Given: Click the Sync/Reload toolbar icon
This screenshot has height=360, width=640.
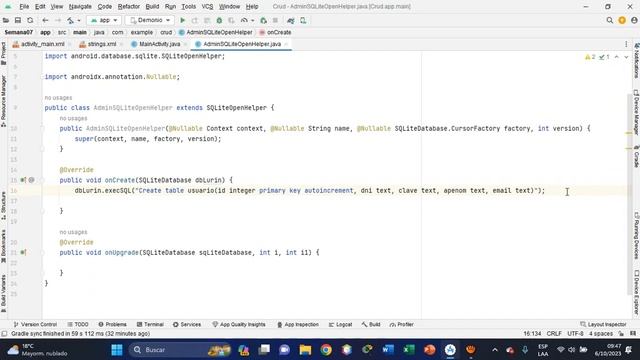Looking at the screenshot, I should (30, 20).
